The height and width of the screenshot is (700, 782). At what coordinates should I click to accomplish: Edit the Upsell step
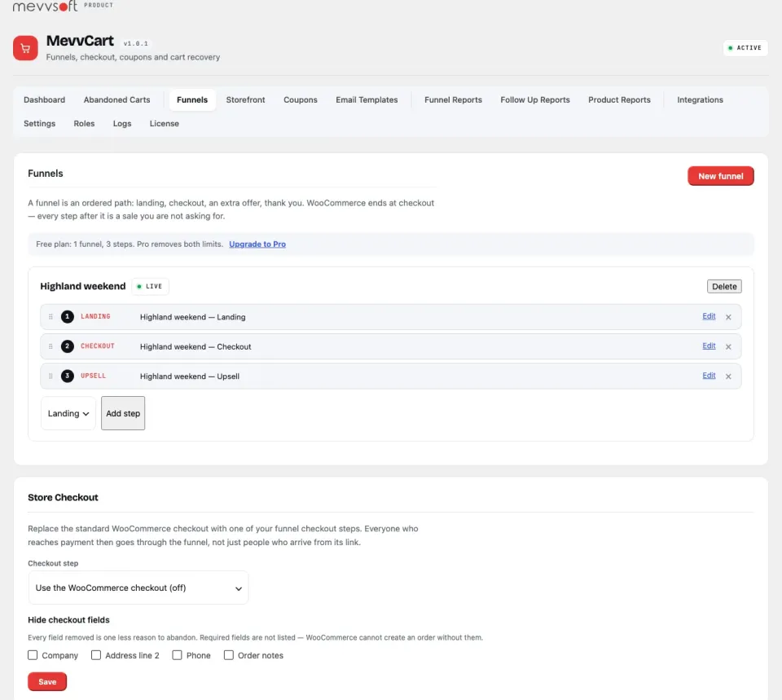pos(709,375)
